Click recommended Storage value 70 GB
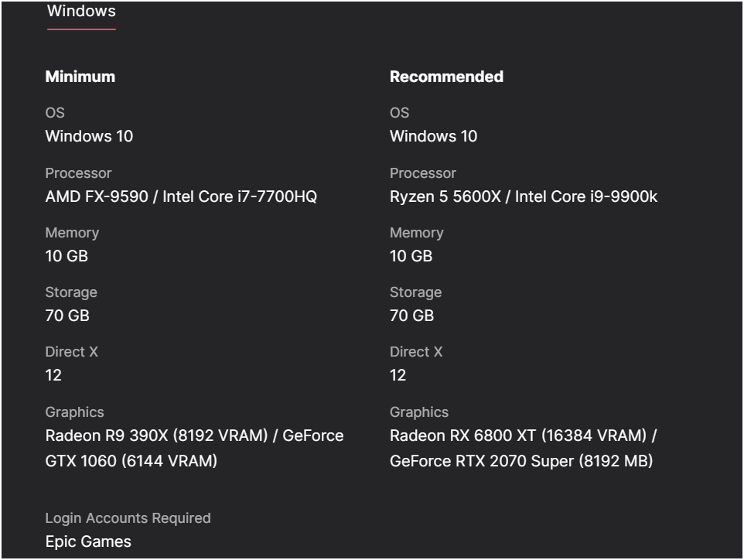Screen dimensions: 744x560 tap(411, 316)
